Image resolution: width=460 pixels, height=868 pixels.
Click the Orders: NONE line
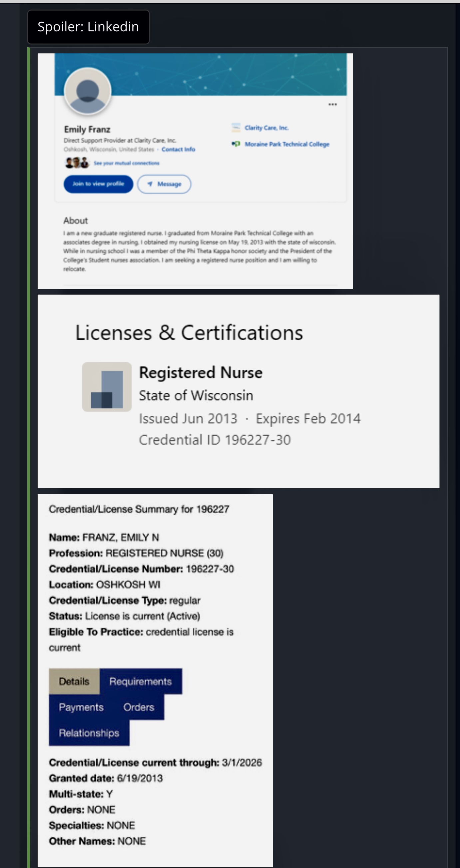click(x=82, y=810)
